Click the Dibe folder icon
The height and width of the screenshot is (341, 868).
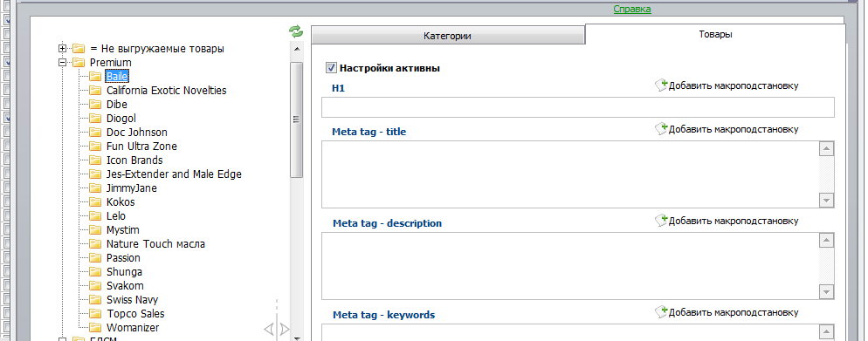96,104
